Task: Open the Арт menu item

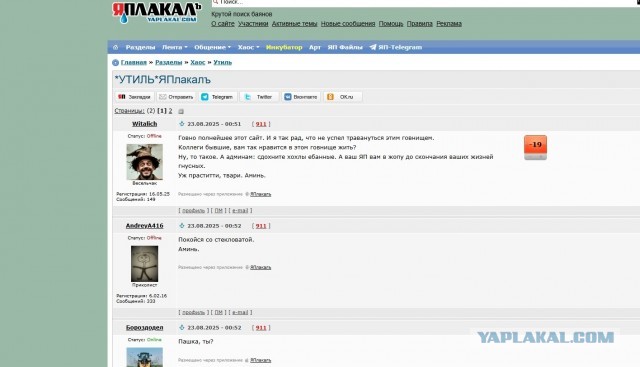Action: [315, 47]
